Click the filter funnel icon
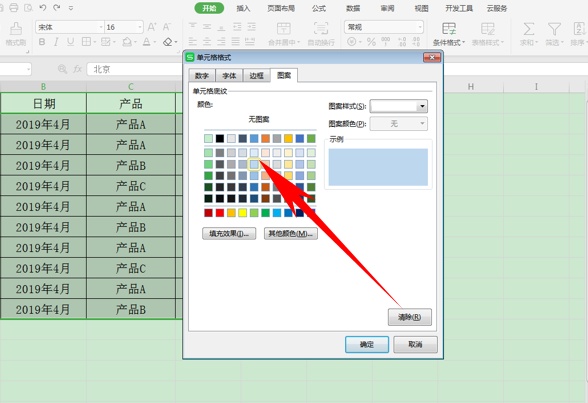This screenshot has width=588, height=403. 554,28
